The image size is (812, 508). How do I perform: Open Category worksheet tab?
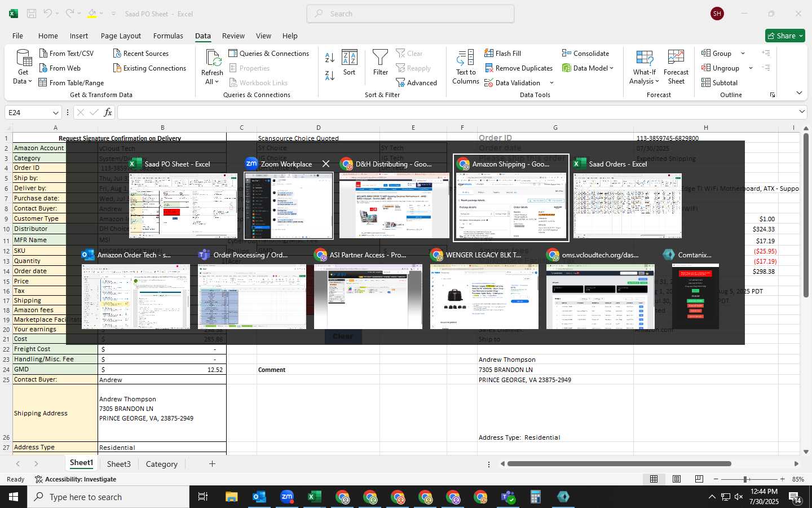tap(162, 464)
